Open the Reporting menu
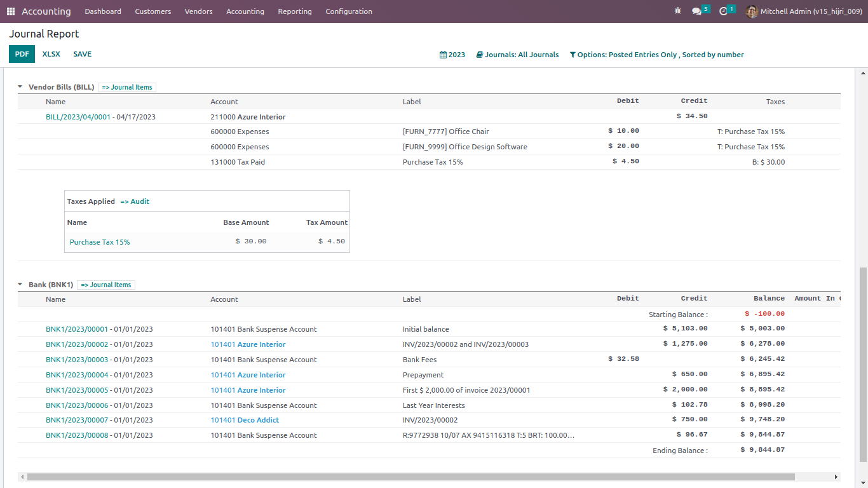This screenshot has width=868, height=488. pos(295,11)
